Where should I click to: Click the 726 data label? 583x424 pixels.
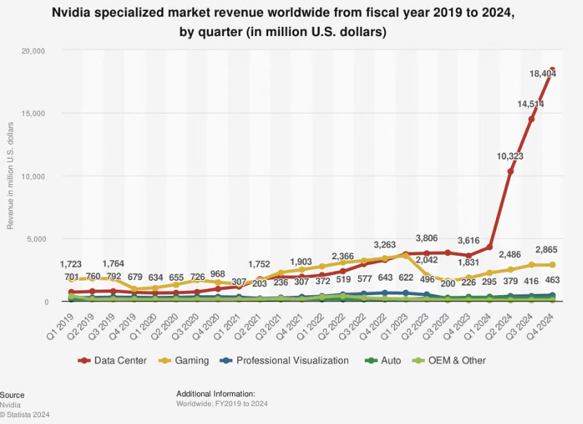coord(197,277)
